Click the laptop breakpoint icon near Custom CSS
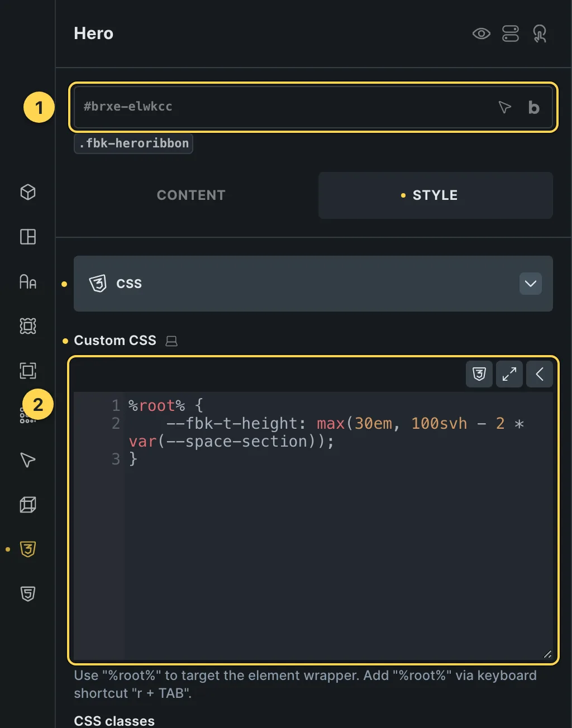 [x=171, y=341]
